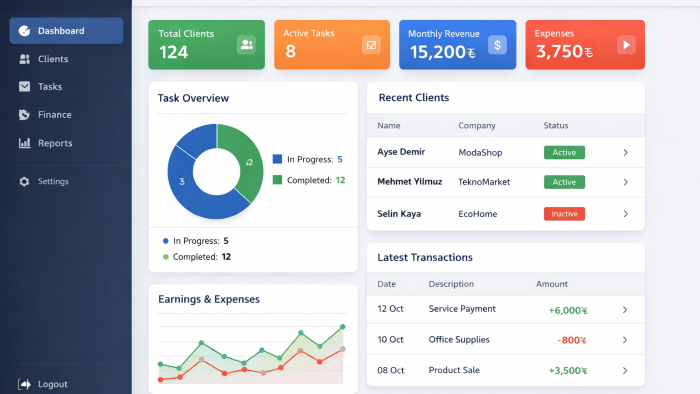The image size is (700, 394).
Task: Click Selin Kaya's Inactive status badge
Action: 564,214
